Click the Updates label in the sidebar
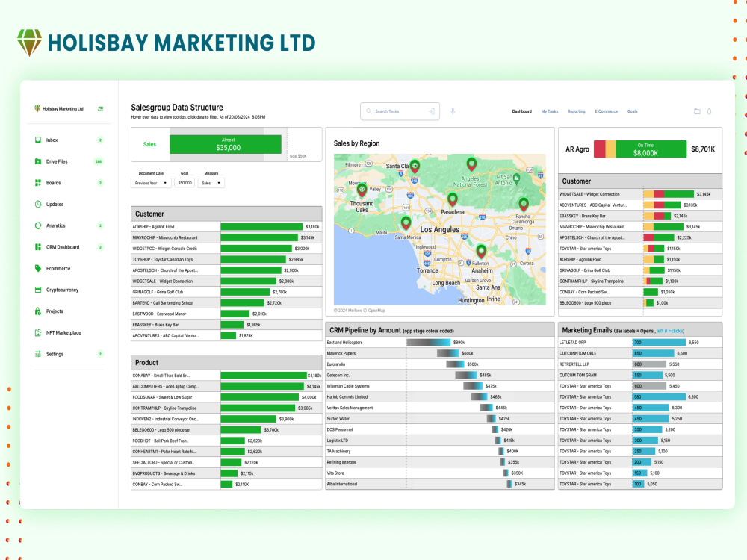Image resolution: width=747 pixels, height=560 pixels. (x=55, y=205)
